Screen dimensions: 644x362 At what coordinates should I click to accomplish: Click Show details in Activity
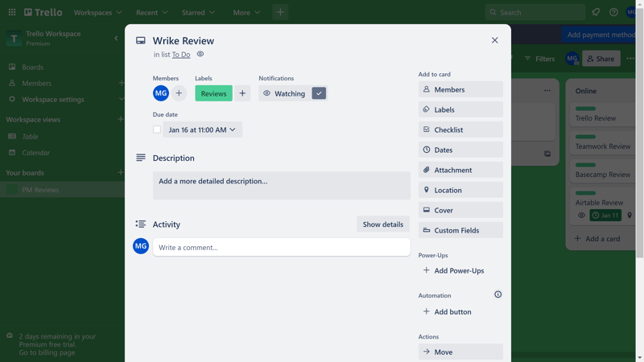(x=383, y=224)
